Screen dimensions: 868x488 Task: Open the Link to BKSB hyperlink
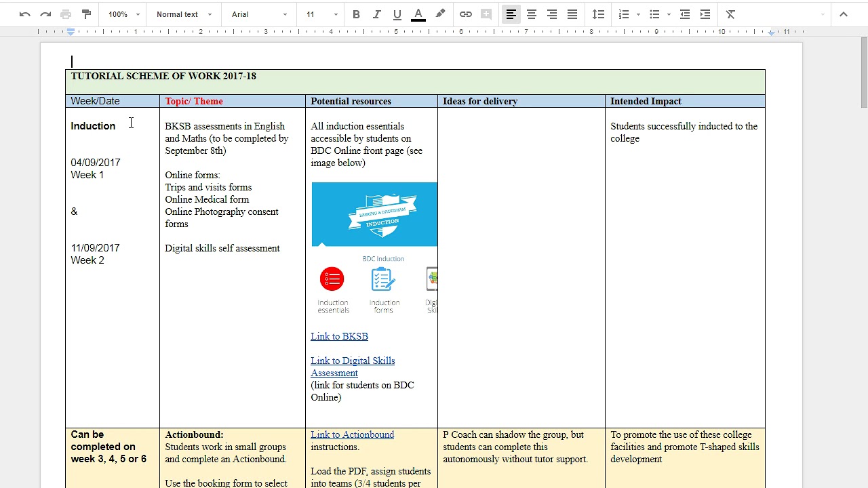point(339,336)
